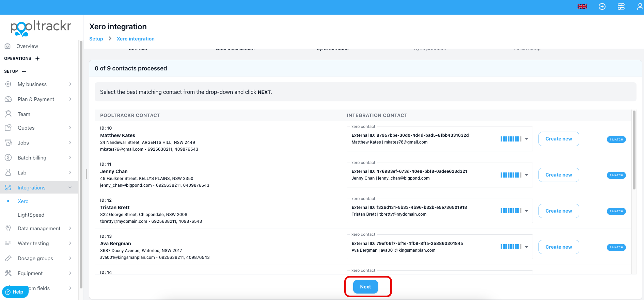Click the contacts list vertical scrollbar
Viewport: 644px width, 300px height.
pyautogui.click(x=634, y=150)
